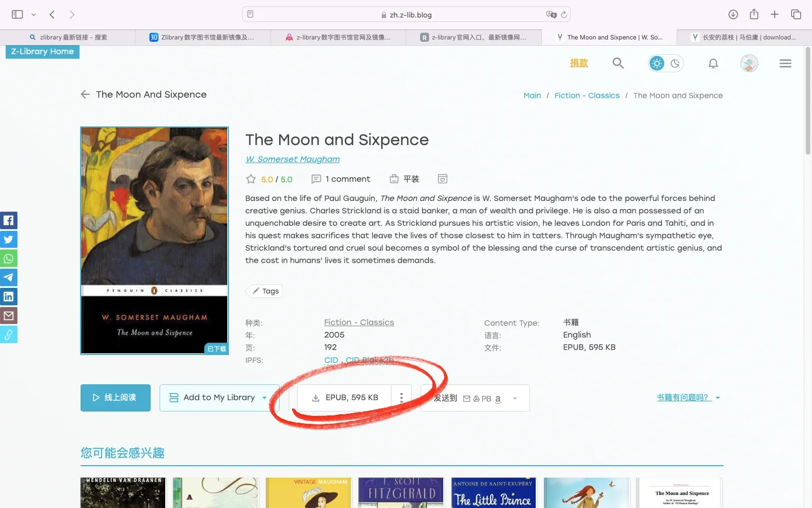Open the 1 comment link

341,179
